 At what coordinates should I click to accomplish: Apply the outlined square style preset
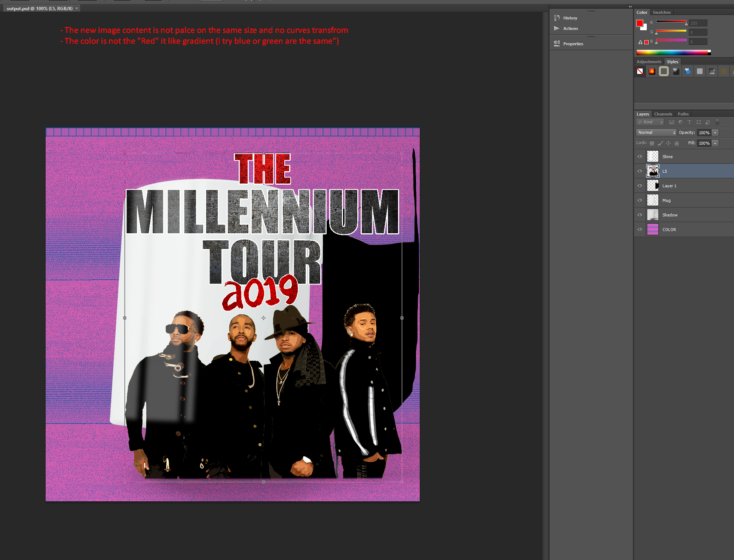click(x=664, y=71)
